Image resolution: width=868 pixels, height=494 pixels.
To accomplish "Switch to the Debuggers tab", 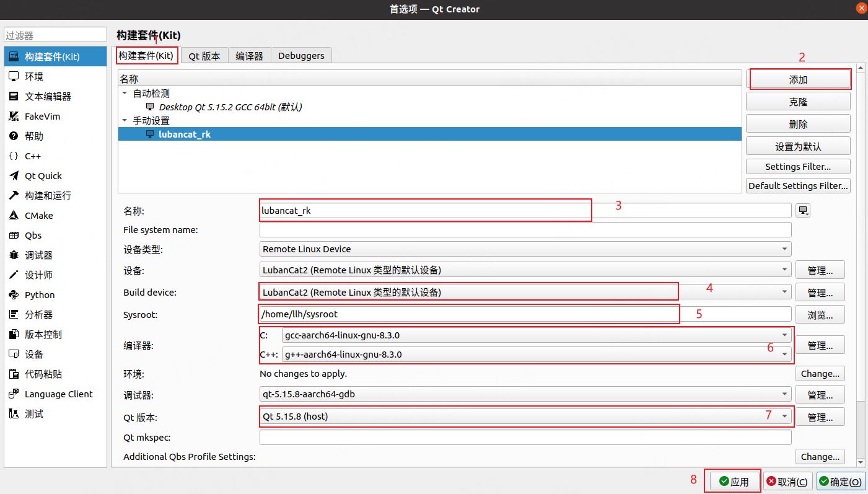I will [x=301, y=56].
